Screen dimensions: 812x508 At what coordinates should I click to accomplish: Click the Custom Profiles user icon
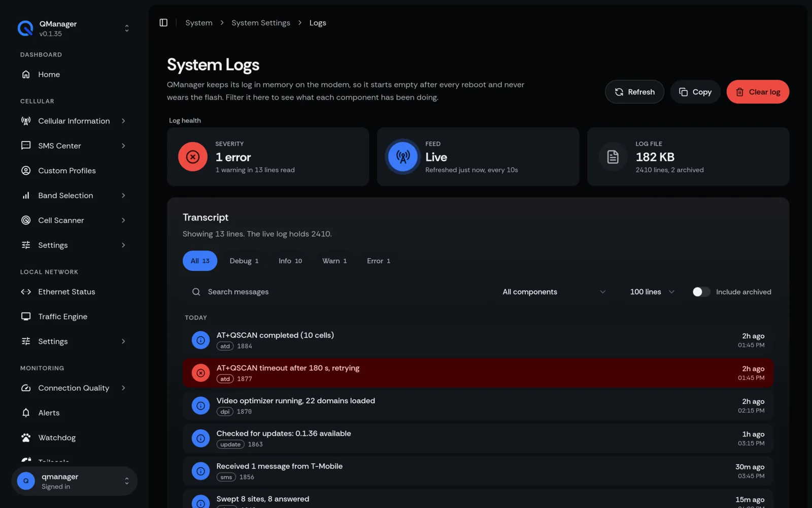(26, 171)
